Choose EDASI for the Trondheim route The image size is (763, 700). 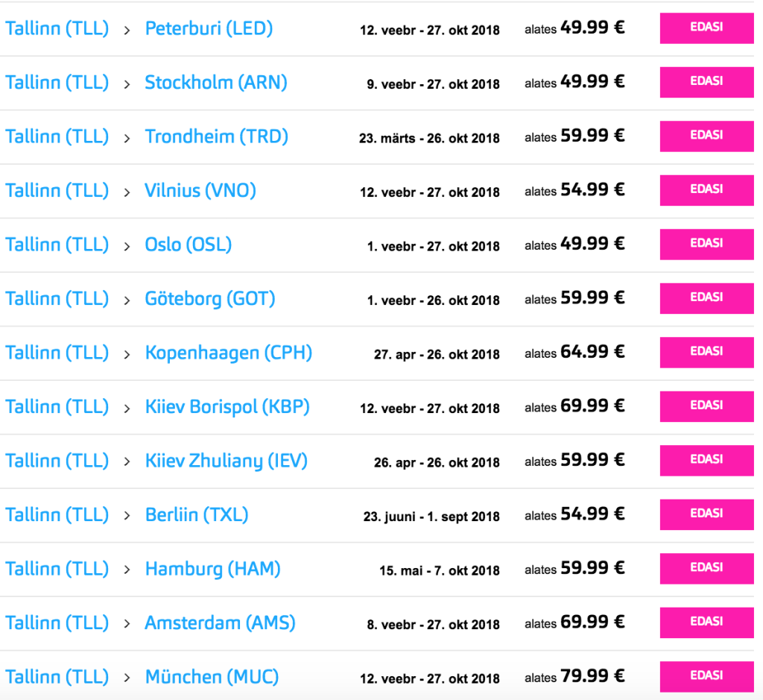(x=706, y=136)
